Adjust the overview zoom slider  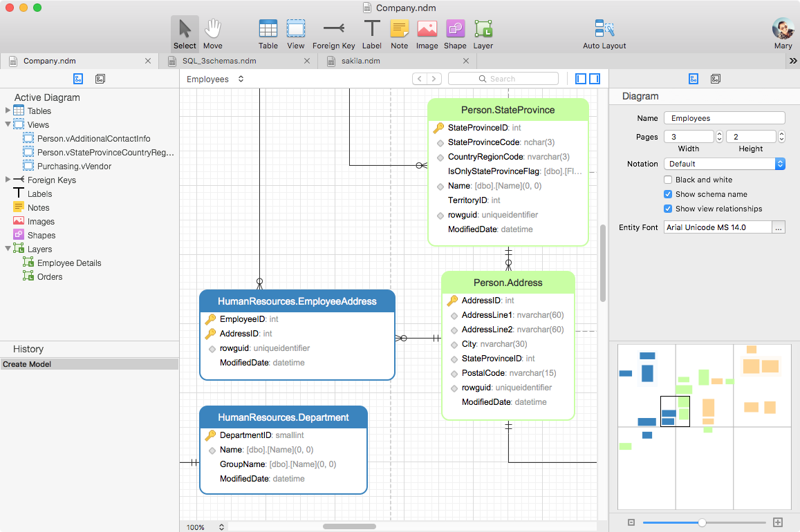[x=702, y=523]
